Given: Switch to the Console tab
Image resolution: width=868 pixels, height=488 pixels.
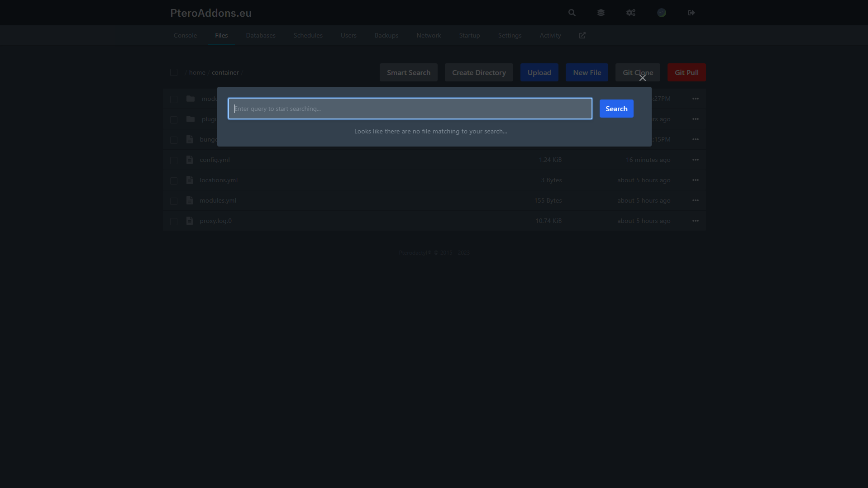Looking at the screenshot, I should tap(185, 35).
